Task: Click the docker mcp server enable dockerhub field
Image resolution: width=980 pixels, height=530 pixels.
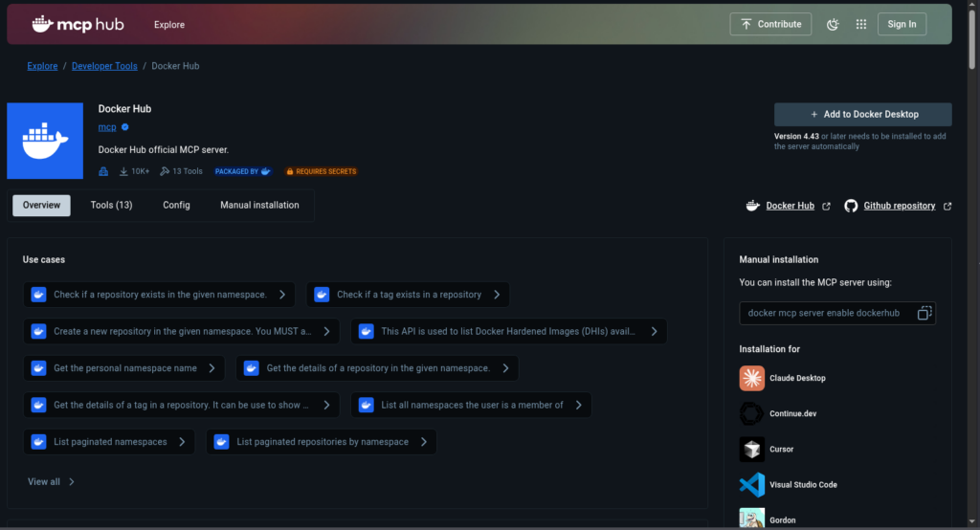Action: (836, 313)
